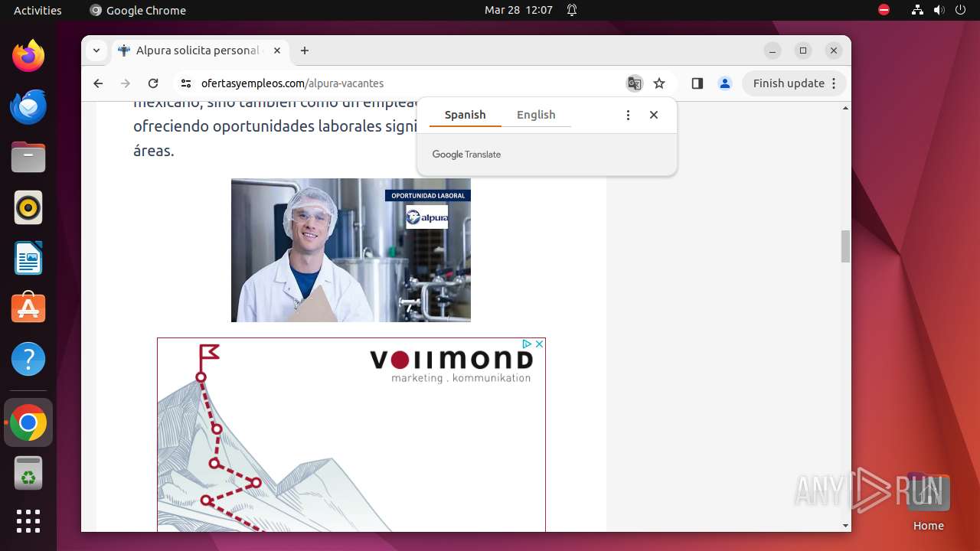The height and width of the screenshot is (551, 980).
Task: Select the Alpura solicita personal tab
Action: click(199, 51)
